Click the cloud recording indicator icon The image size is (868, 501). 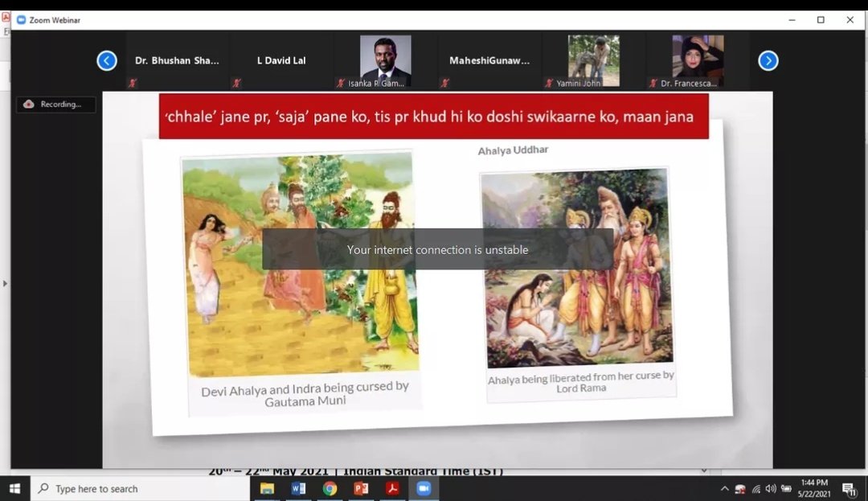pos(29,104)
